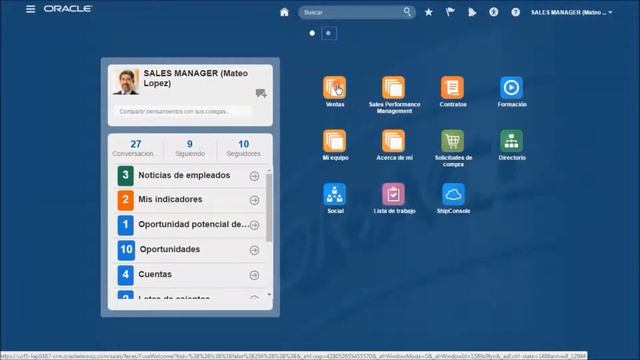Click the Mateo Lopez profile photo

click(126, 82)
